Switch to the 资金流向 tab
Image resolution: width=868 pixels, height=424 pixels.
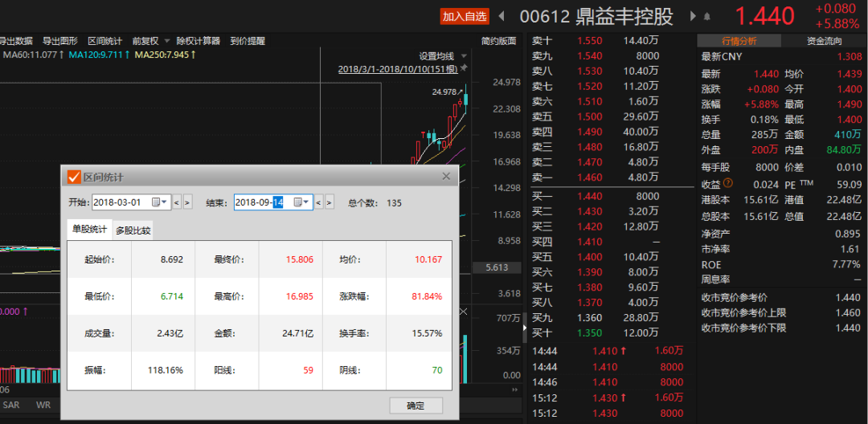coord(824,41)
